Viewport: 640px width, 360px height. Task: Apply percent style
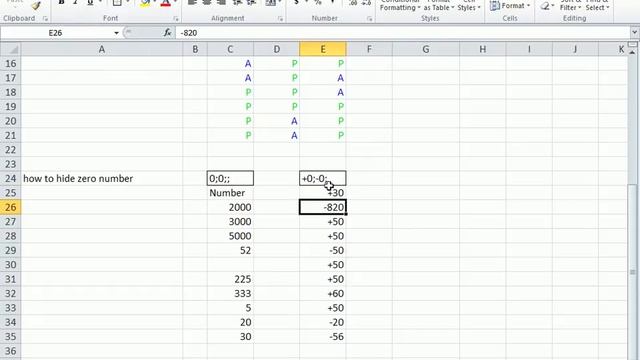[318, 3]
